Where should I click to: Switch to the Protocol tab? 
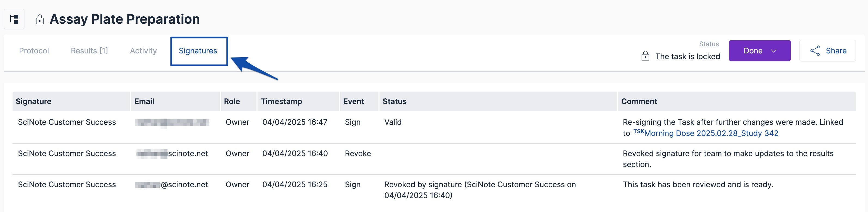[34, 51]
